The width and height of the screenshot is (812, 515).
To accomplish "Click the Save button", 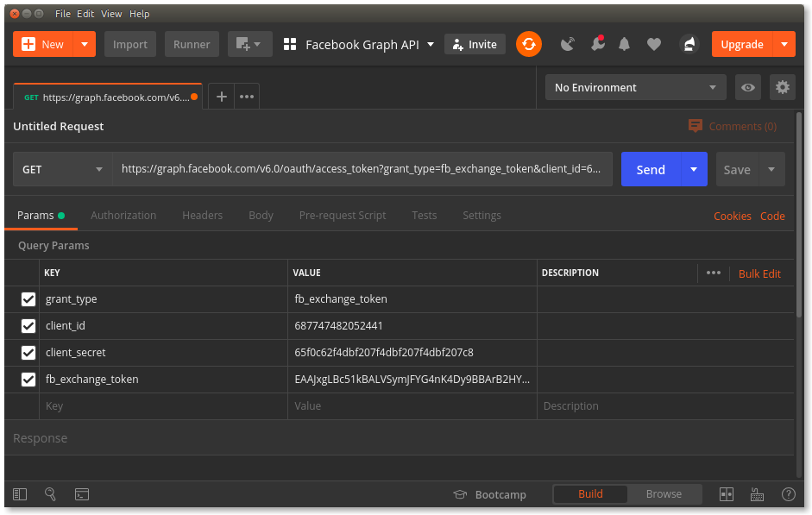I will 737,169.
